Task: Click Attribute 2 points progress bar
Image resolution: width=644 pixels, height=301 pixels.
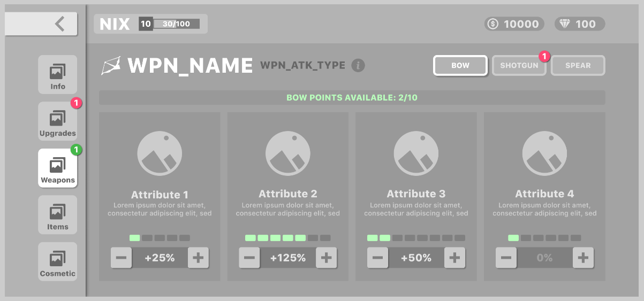Action: click(288, 238)
